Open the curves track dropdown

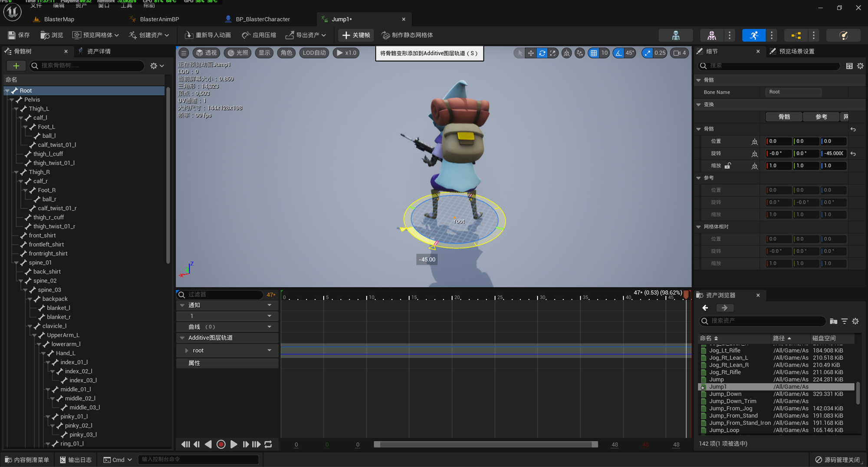[270, 327]
